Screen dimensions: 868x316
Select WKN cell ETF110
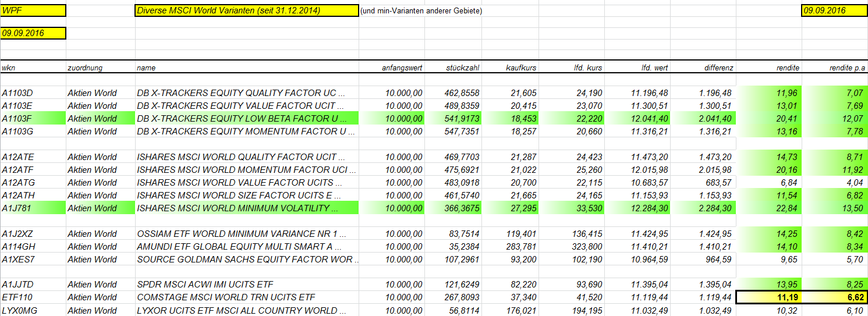pyautogui.click(x=33, y=297)
